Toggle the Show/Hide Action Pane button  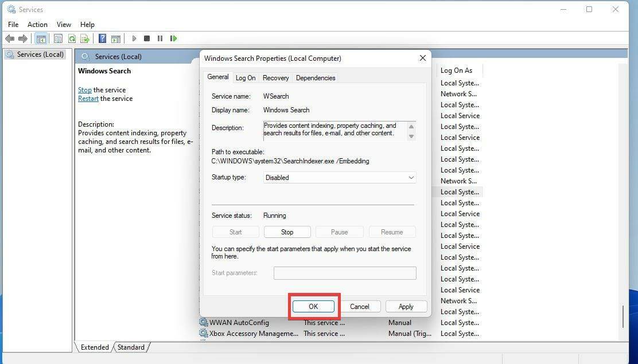pyautogui.click(x=116, y=38)
